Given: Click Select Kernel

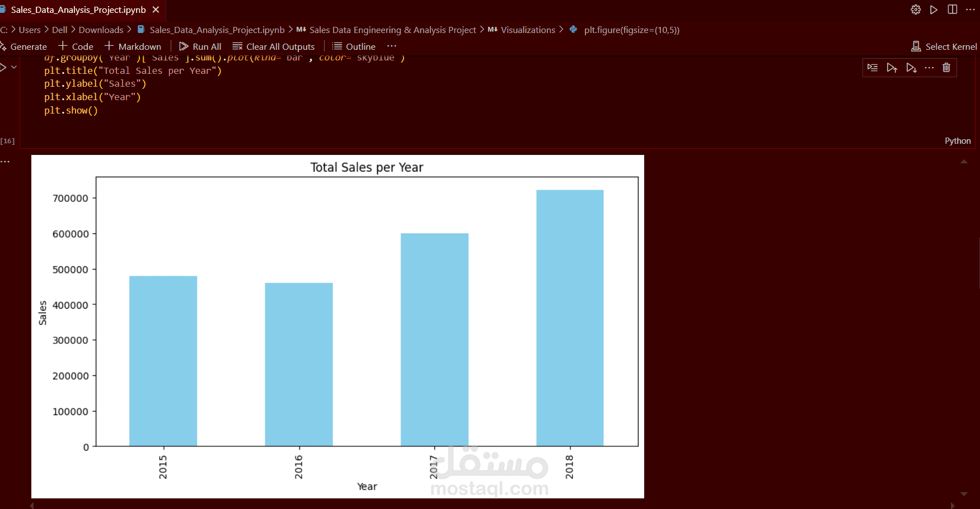Looking at the screenshot, I should (944, 46).
